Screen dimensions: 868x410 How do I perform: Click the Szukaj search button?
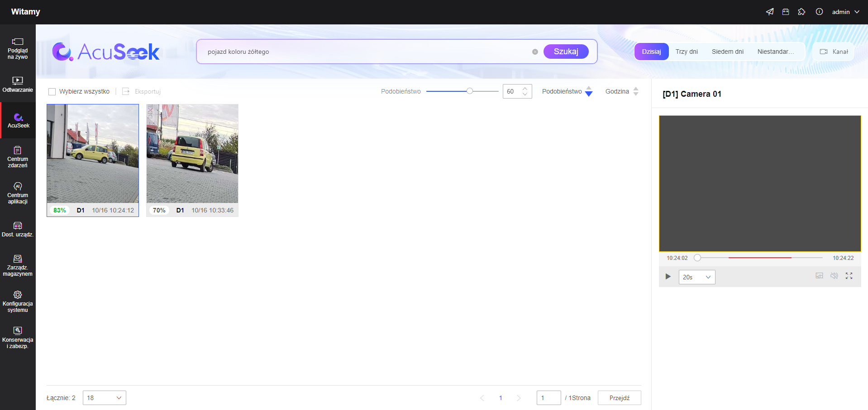click(566, 52)
